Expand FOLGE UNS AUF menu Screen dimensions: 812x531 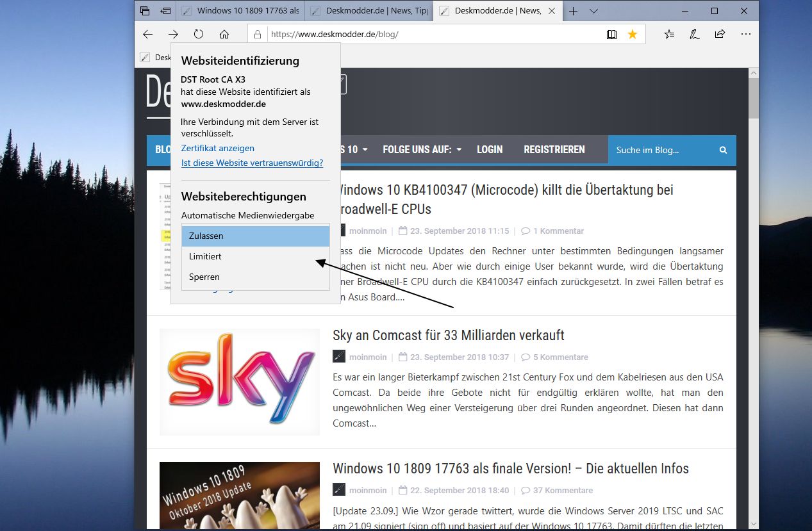pyautogui.click(x=422, y=149)
